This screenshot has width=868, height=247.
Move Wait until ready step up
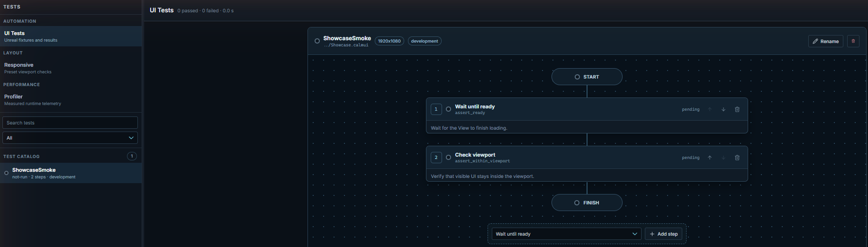[710, 109]
